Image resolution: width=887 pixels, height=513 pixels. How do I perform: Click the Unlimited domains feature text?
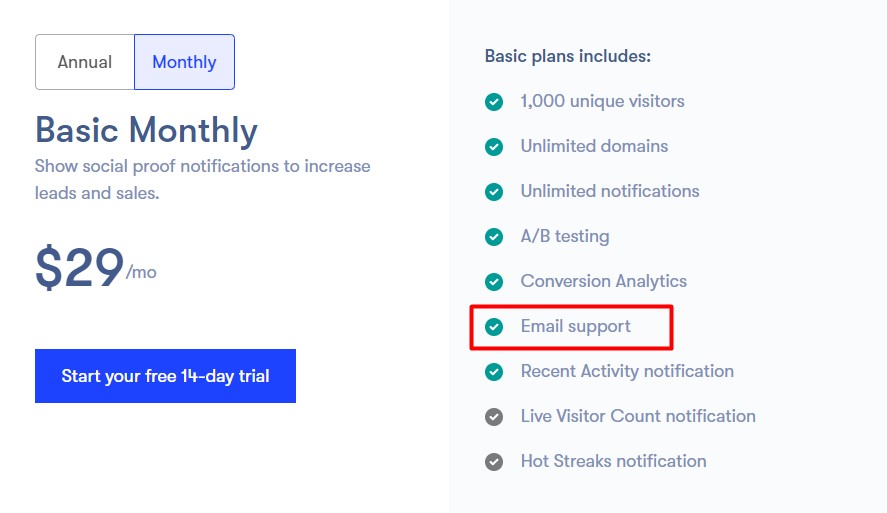pyautogui.click(x=594, y=146)
